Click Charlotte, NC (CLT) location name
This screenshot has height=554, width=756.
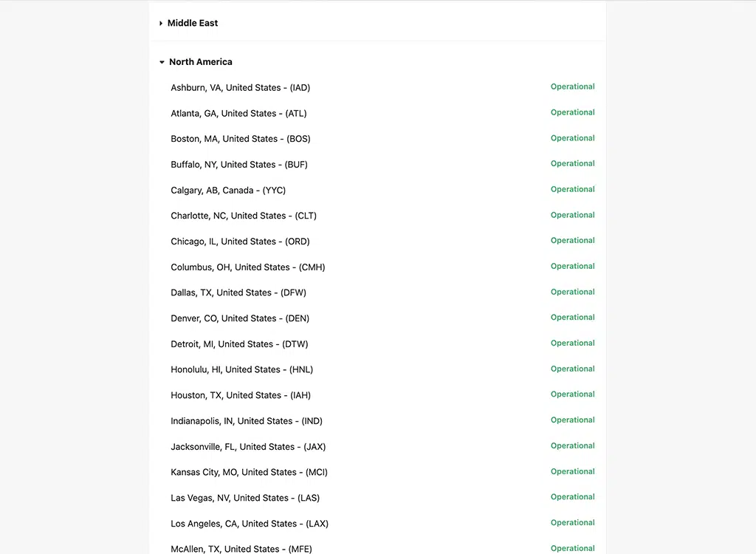coord(244,216)
